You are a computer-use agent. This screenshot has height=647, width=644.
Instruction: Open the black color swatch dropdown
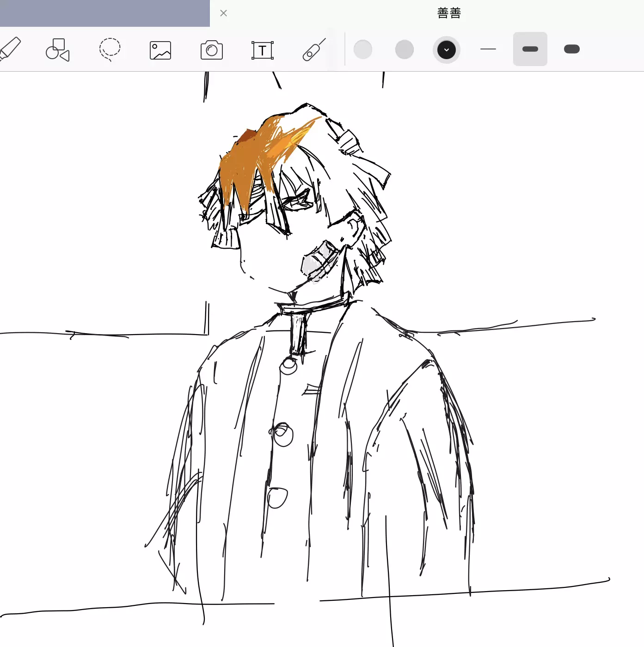pyautogui.click(x=447, y=49)
